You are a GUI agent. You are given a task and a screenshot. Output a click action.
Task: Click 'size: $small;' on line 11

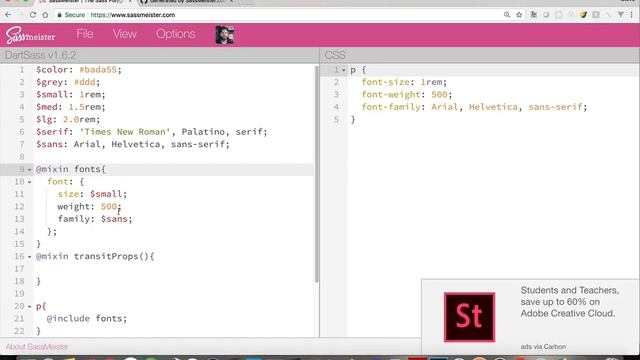coord(92,194)
